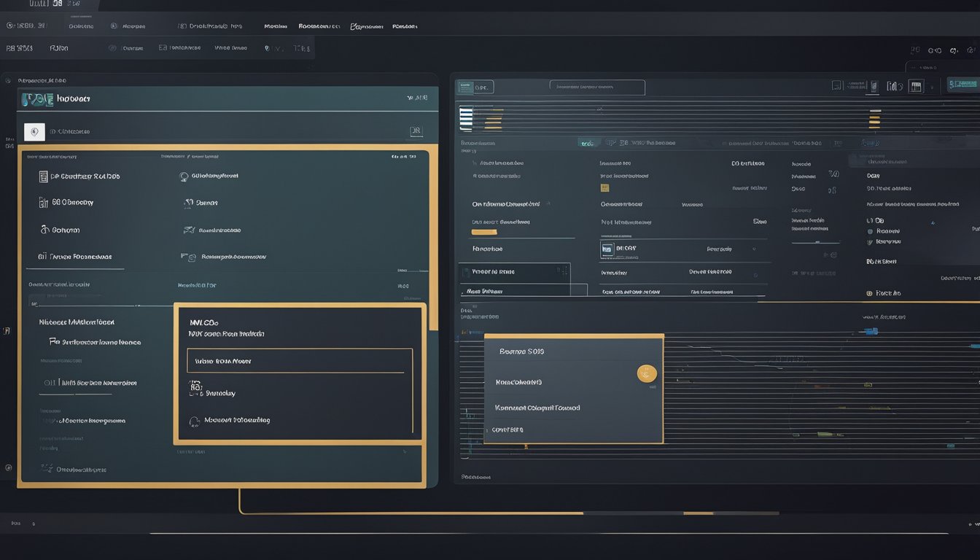Click the small yellow square checkbox in middle column
Screen dimensions: 980x560
pyautogui.click(x=604, y=187)
